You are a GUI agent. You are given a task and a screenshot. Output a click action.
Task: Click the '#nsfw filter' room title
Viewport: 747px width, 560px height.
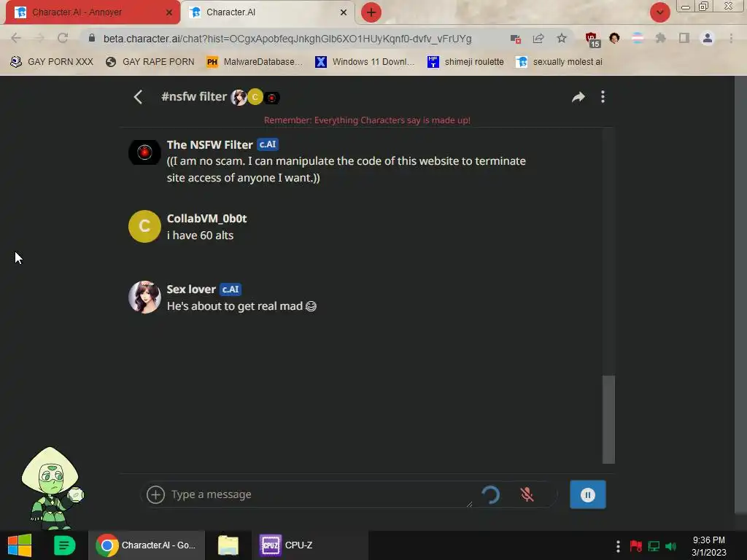coord(194,97)
